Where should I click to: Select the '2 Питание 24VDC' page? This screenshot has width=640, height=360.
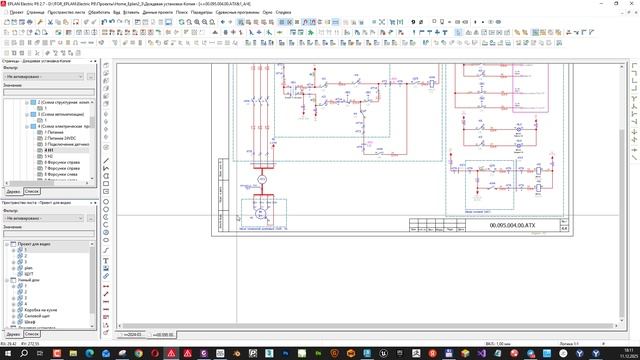60,138
